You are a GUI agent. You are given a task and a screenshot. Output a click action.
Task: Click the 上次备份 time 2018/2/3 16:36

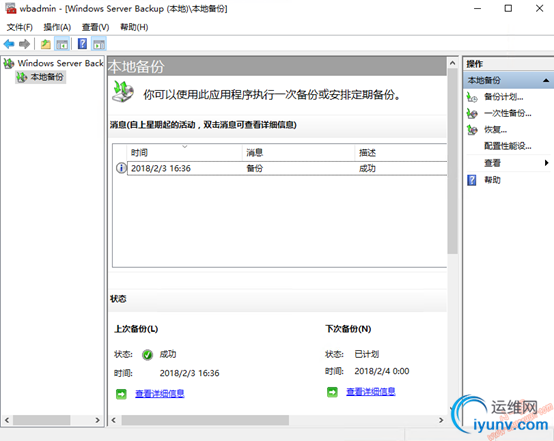189,373
